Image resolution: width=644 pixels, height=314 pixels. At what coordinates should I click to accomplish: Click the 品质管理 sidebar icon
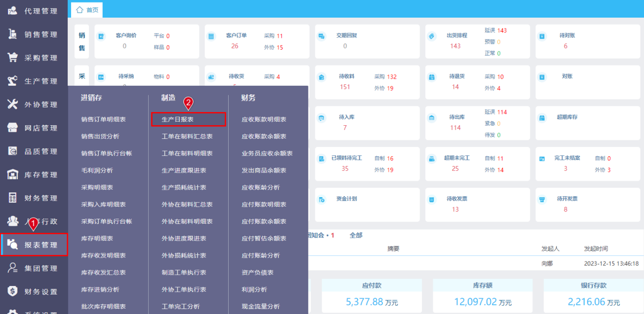click(x=13, y=151)
